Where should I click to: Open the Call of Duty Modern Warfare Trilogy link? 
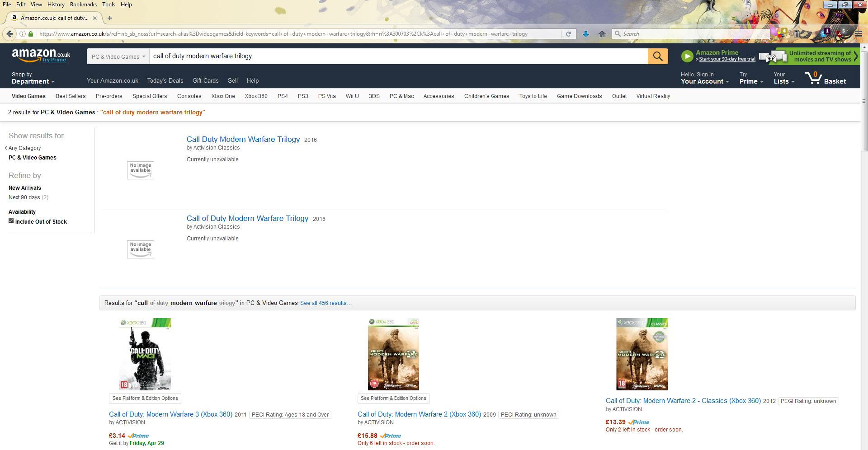pos(247,219)
